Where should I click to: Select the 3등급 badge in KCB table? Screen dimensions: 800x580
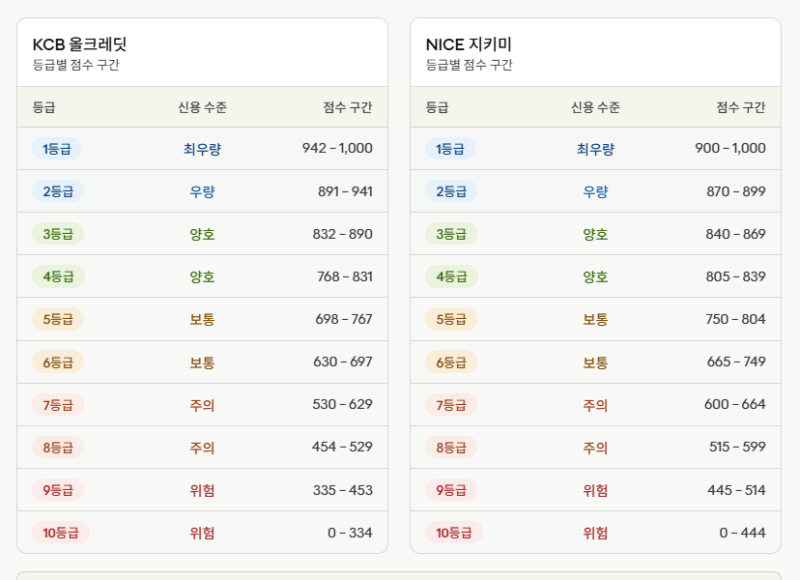point(58,234)
